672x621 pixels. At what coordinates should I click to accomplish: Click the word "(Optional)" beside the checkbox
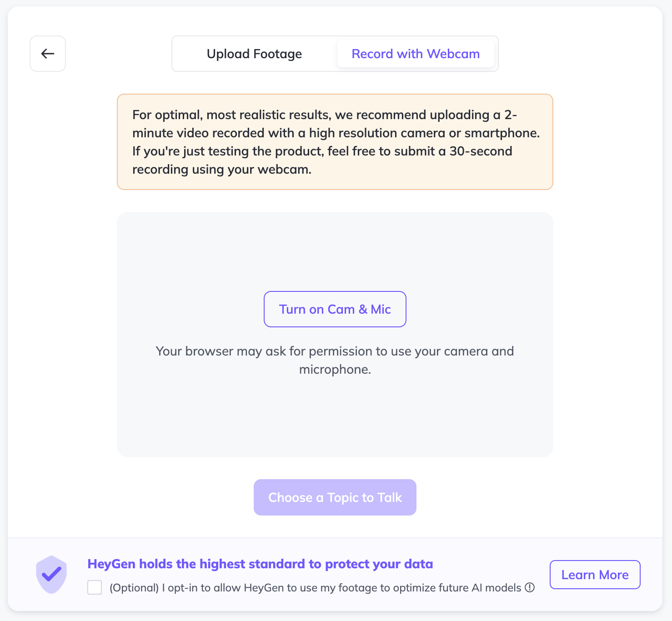click(x=134, y=588)
